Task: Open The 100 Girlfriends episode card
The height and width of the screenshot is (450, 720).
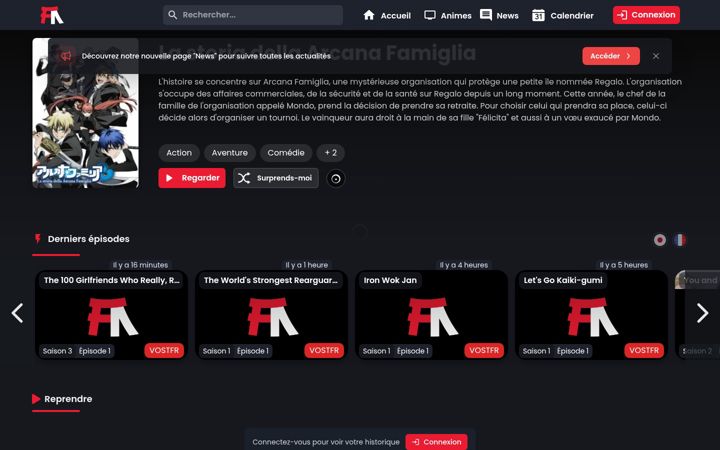Action: pyautogui.click(x=112, y=315)
